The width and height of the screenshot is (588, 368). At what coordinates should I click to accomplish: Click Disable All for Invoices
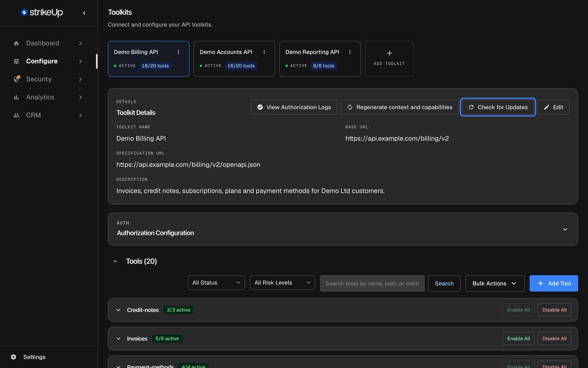click(555, 339)
